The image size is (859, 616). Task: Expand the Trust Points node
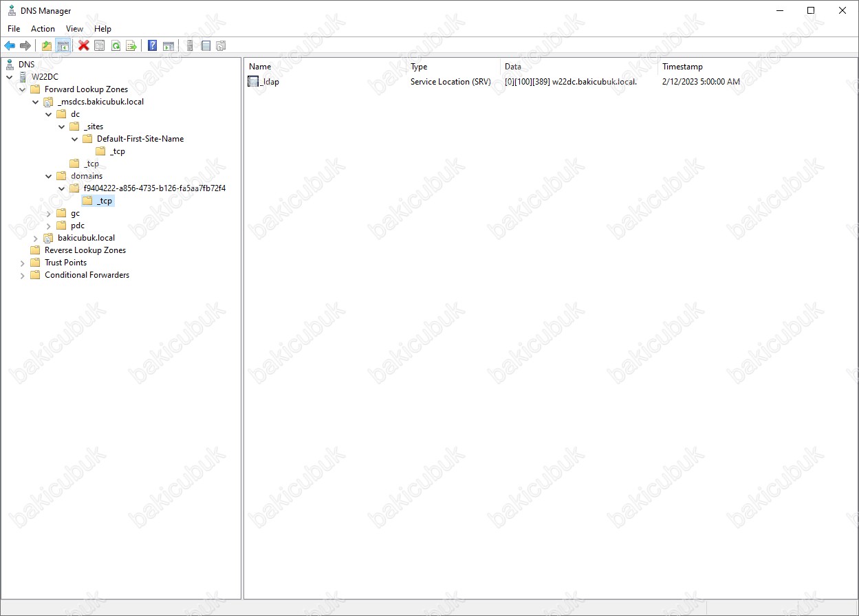click(x=23, y=263)
